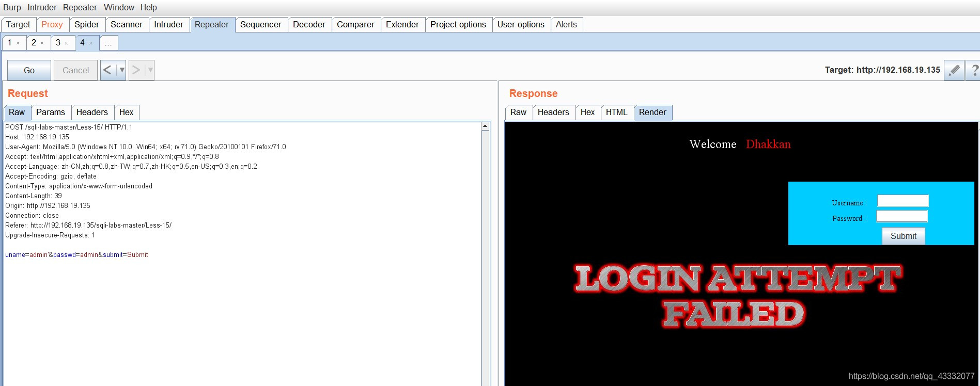Click request scrollbar up arrow

pyautogui.click(x=485, y=126)
